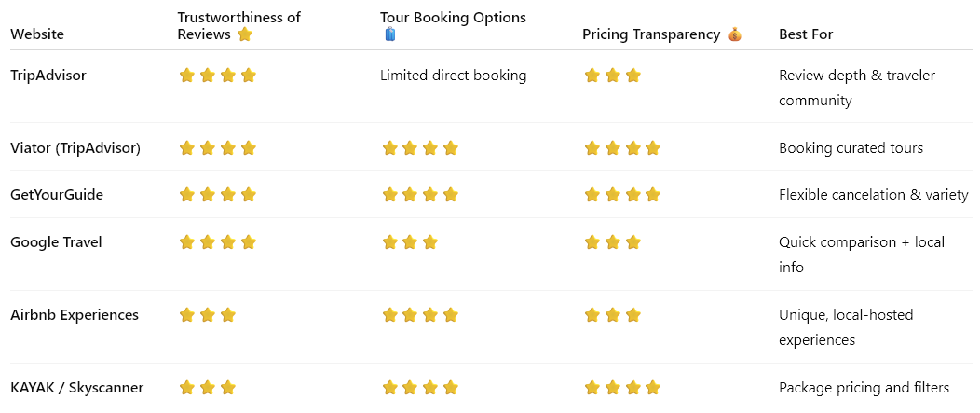Click Airbnb Experiences' review trustworthiness stars
Screen dimensions: 980x413
[x=207, y=315]
